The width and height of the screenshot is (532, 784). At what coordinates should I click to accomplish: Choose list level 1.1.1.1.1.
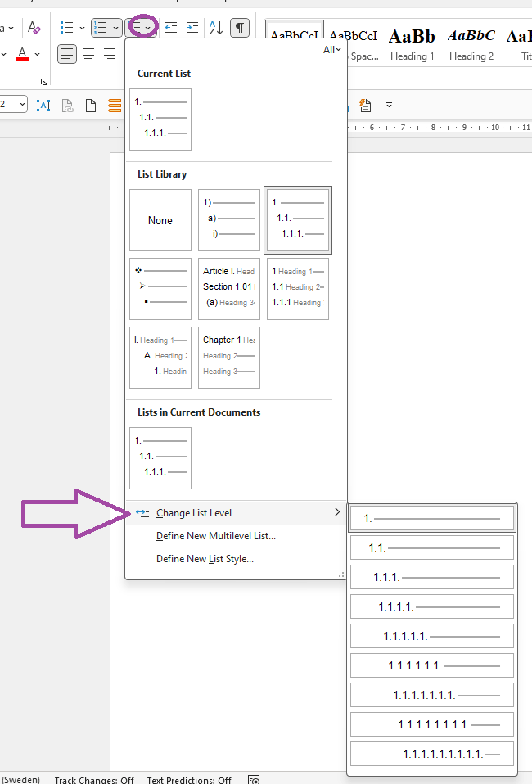point(432,637)
